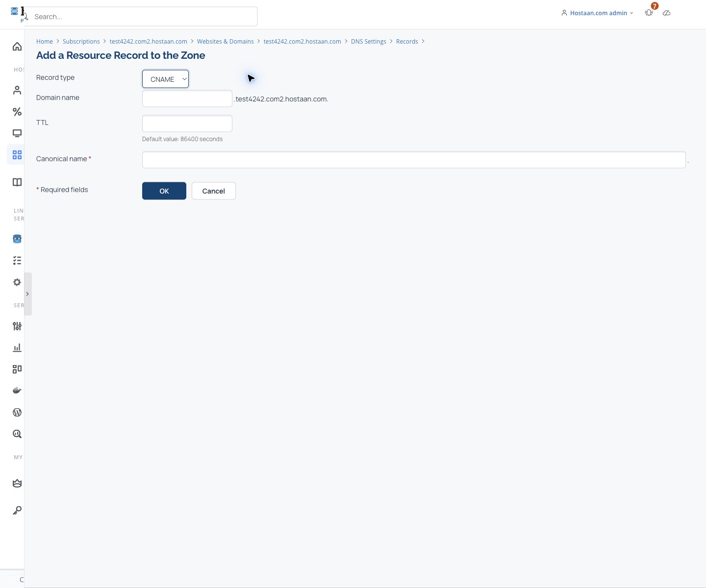Open the sidebar checklist icon
706x588 pixels.
click(x=17, y=261)
